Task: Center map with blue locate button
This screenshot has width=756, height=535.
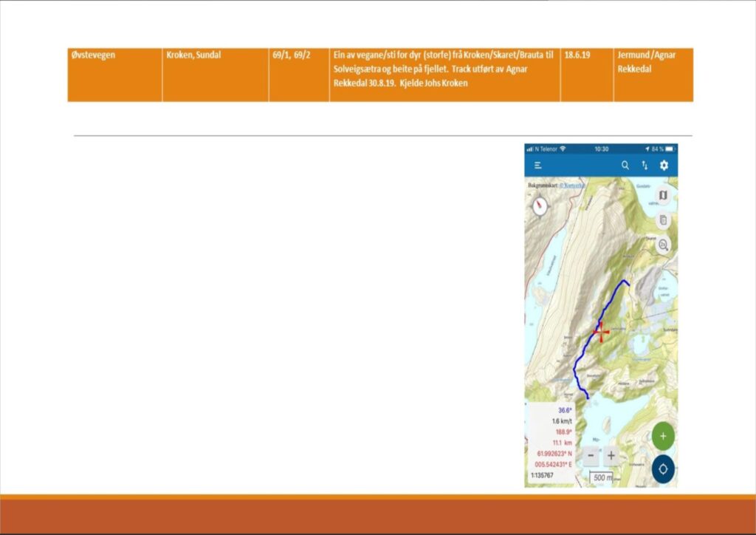Action: pyautogui.click(x=662, y=468)
